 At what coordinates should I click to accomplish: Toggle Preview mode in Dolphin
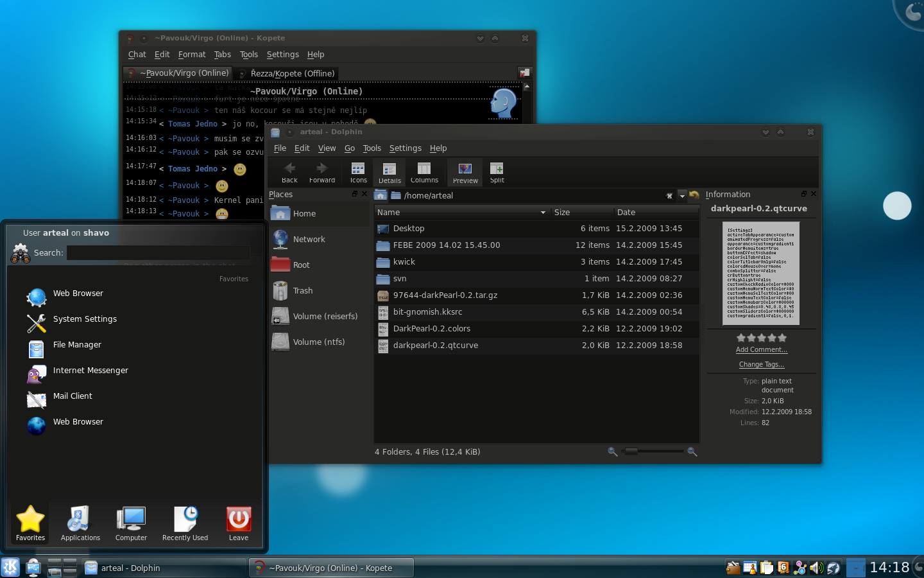point(465,172)
